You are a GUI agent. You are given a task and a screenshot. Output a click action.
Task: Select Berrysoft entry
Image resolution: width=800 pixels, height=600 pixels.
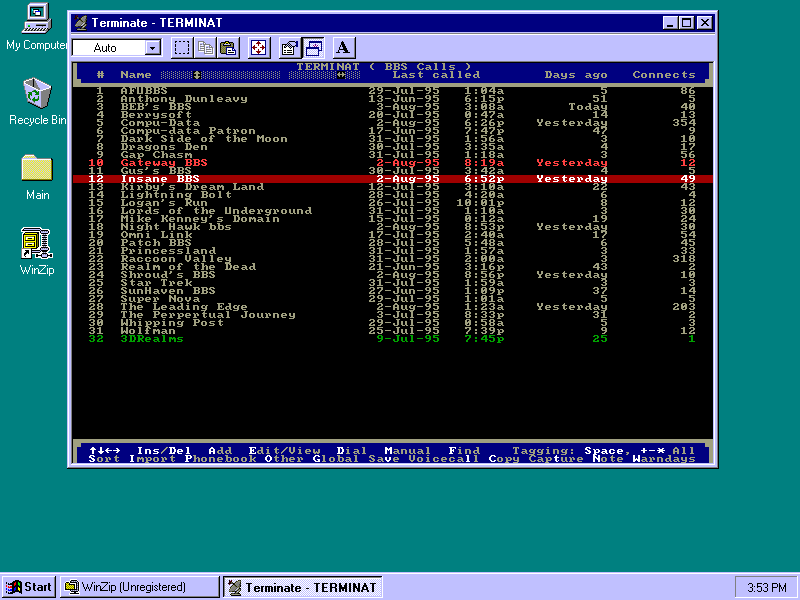coord(393,115)
